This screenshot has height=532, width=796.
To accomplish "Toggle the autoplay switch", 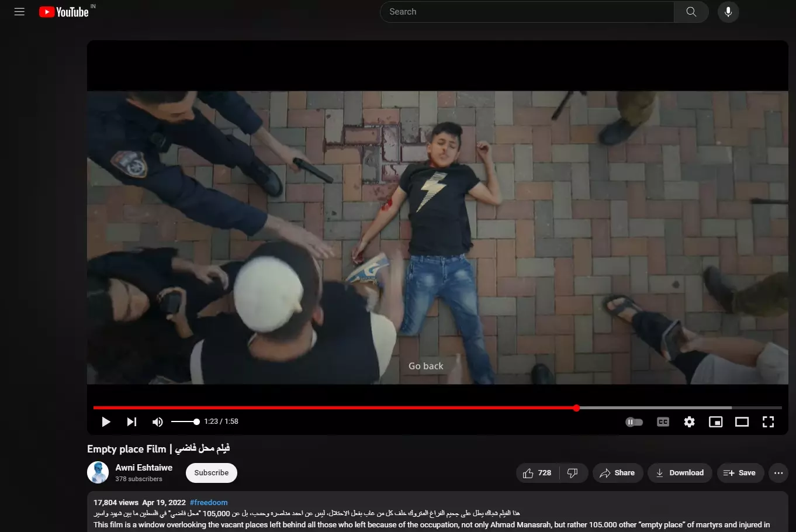I will [634, 422].
